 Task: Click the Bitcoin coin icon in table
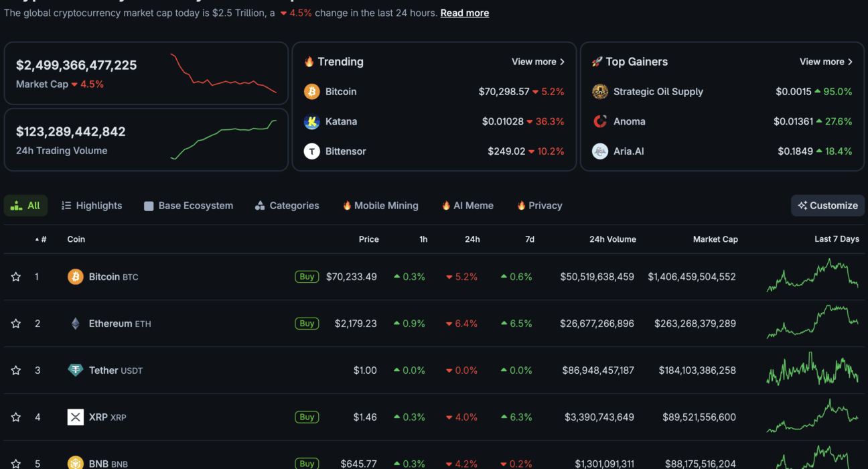pos(76,277)
